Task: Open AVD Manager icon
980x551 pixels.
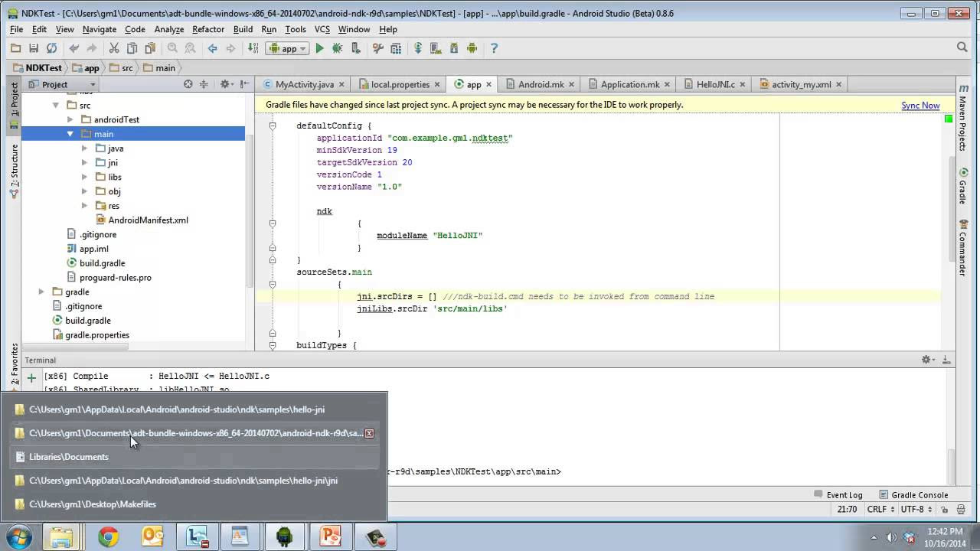Action: [436, 48]
